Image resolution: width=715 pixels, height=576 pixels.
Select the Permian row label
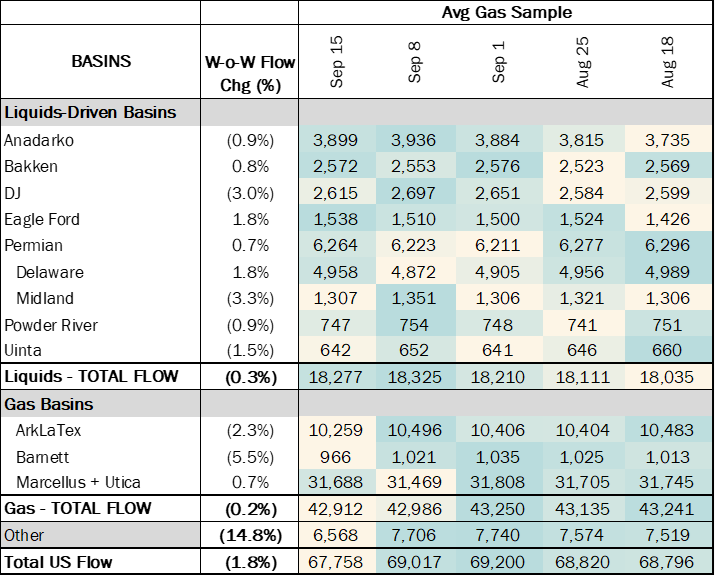coord(33,245)
